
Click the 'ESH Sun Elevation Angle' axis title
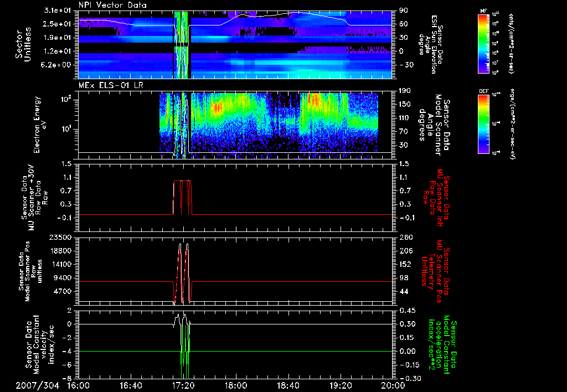(430, 44)
